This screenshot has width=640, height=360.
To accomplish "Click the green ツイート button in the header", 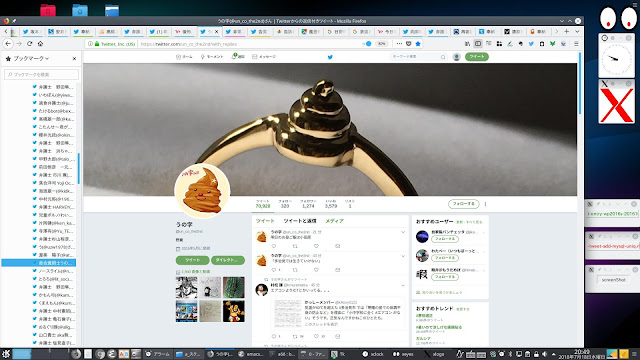I will click(477, 57).
